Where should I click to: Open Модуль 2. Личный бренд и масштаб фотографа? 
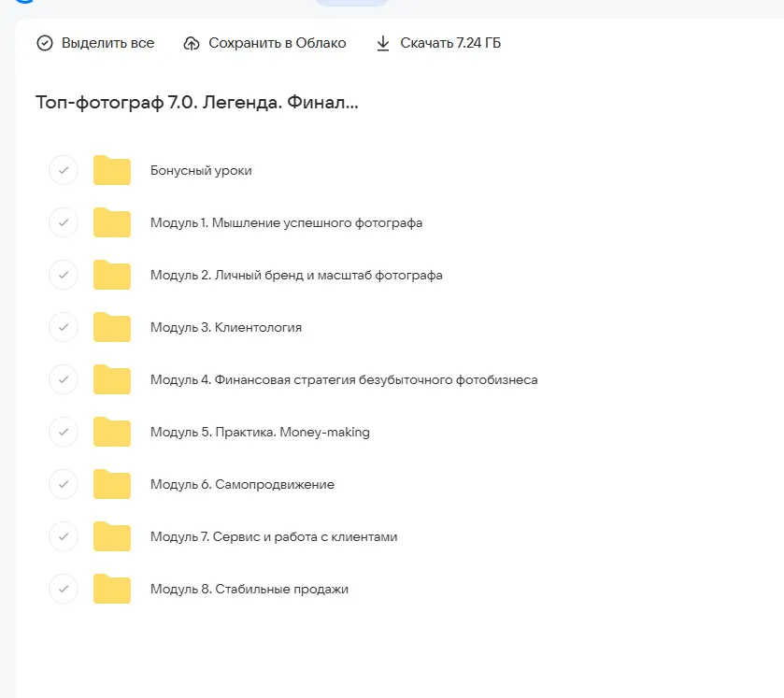(296, 276)
